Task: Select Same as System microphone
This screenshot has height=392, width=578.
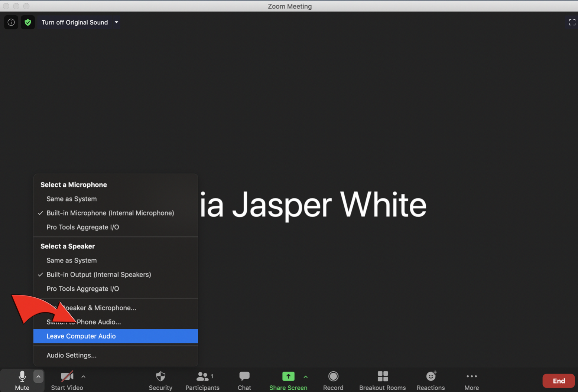Action: [116, 199]
